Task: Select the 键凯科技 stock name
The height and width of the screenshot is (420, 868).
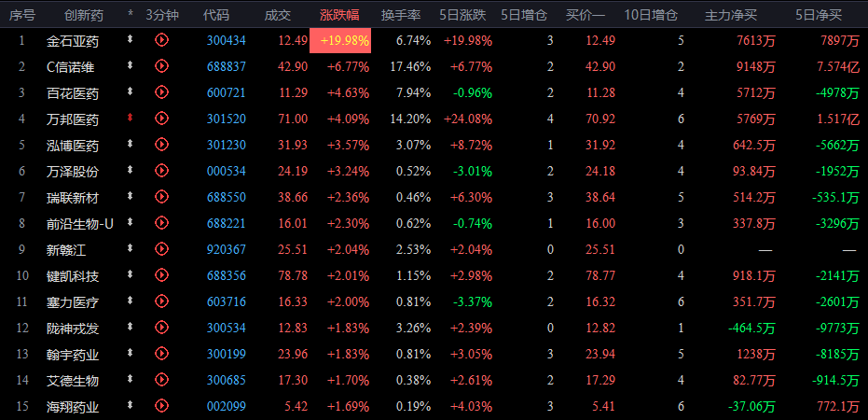Action: tap(73, 276)
